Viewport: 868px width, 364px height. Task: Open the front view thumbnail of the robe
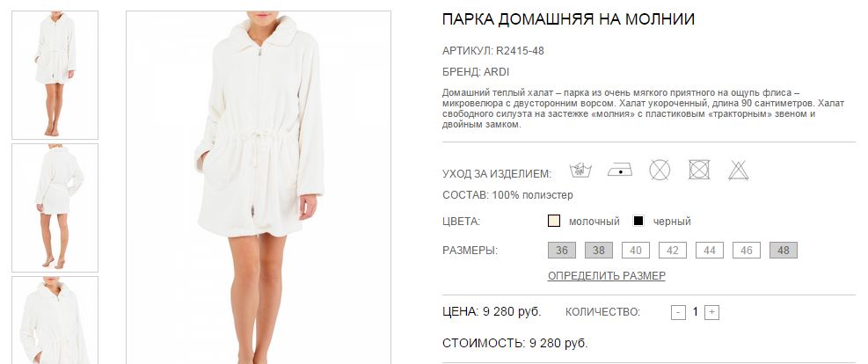pos(55,75)
